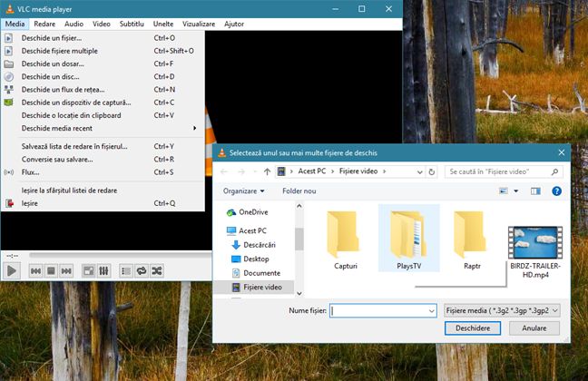Choose 'Deschide un disc...' menu entry
The height and width of the screenshot is (381, 588).
103,76
